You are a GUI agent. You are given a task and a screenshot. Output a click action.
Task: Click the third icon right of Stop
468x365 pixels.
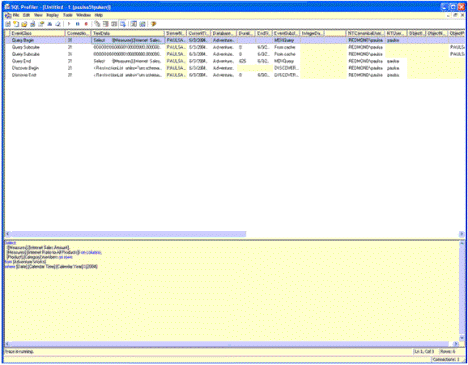tap(114, 24)
